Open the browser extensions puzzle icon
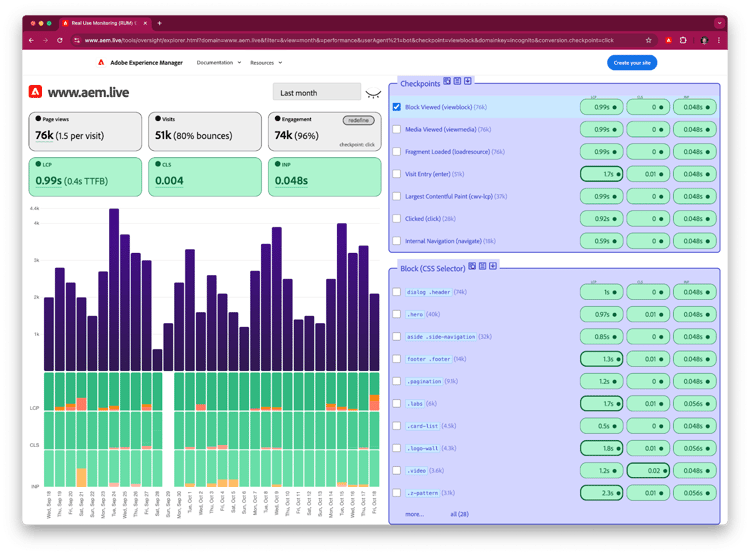The width and height of the screenshot is (750, 554). [x=683, y=40]
